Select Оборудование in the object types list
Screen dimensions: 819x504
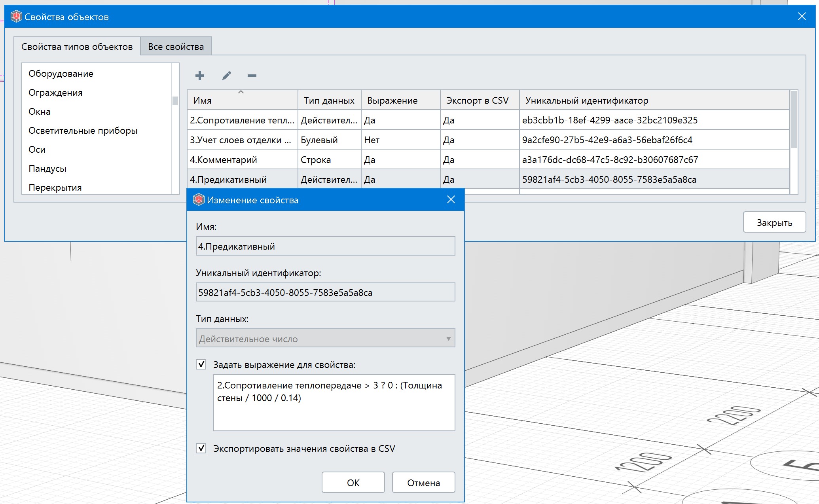[97, 74]
